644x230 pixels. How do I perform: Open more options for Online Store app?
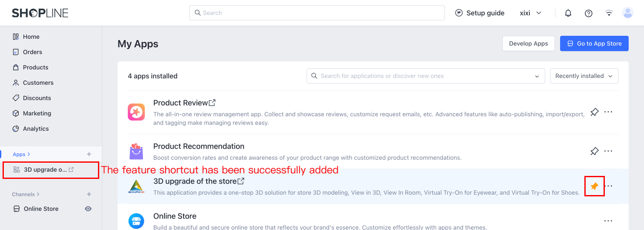(608, 221)
